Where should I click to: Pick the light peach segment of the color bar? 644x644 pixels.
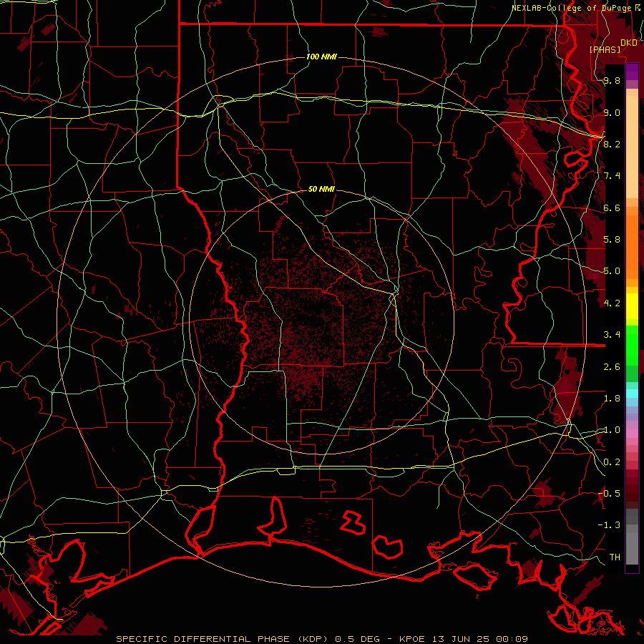tap(632, 147)
